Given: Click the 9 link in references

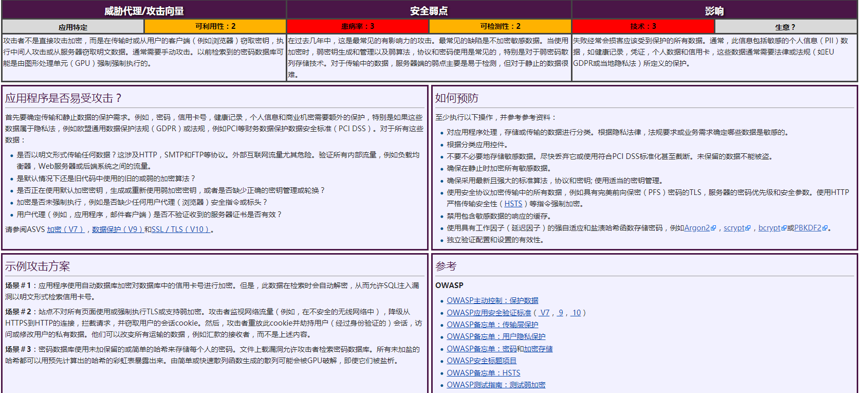Looking at the screenshot, I should [x=561, y=313].
